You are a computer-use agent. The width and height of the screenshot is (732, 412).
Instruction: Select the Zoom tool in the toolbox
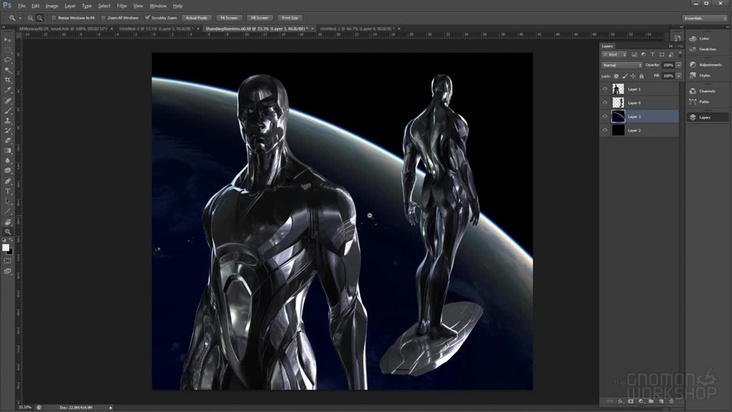(7, 231)
